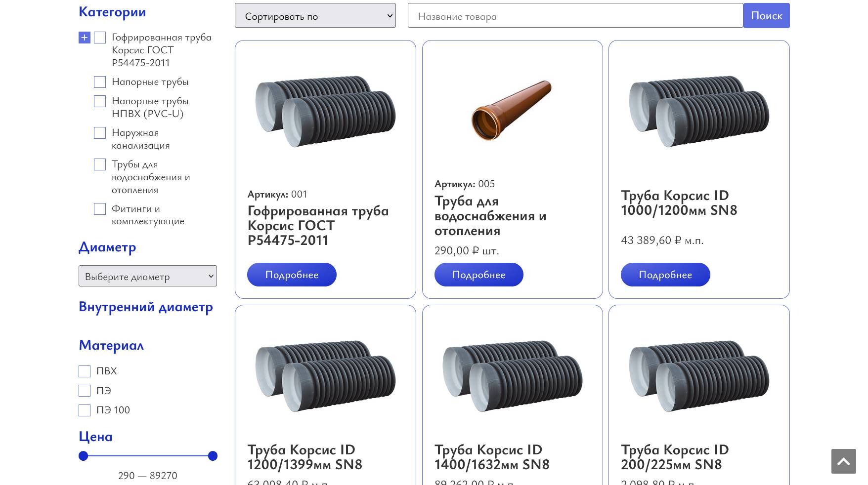This screenshot has height=485, width=868.
Task: Open the Сортировать по dropdown
Action: coord(315,16)
